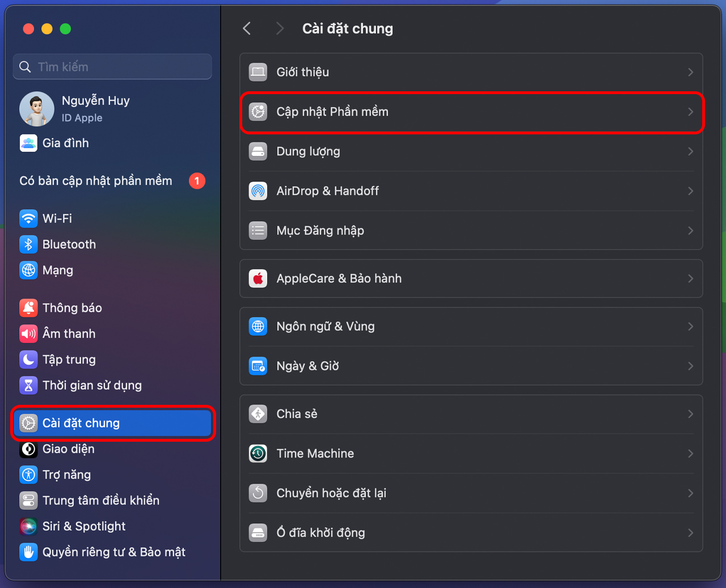Go back with the left arrow button

247,28
